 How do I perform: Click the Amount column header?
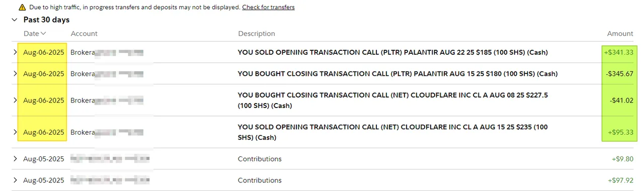620,34
